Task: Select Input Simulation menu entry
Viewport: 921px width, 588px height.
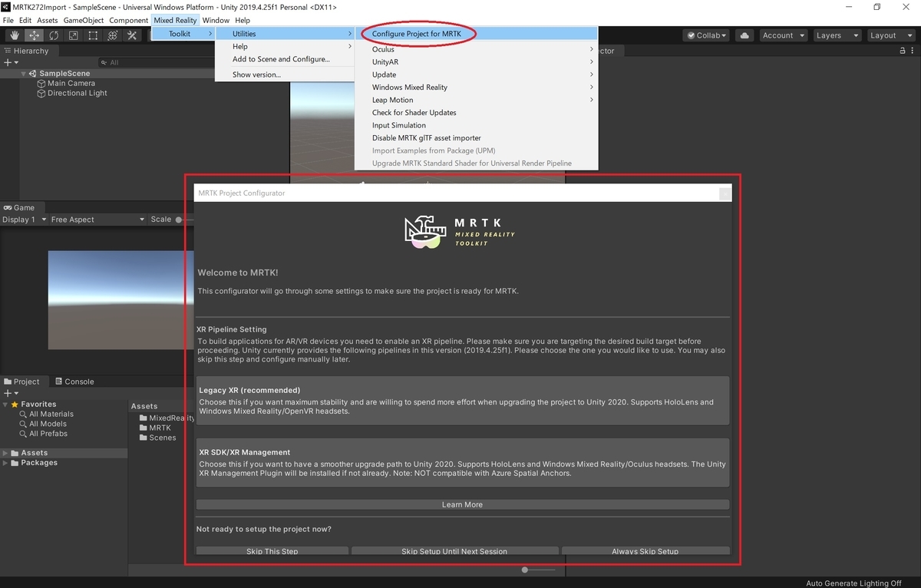Action: (476, 125)
